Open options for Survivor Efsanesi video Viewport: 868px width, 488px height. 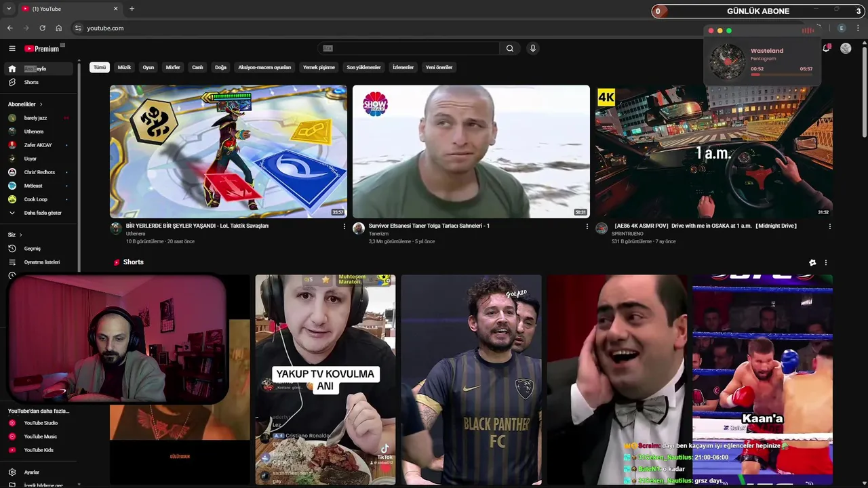pos(587,226)
